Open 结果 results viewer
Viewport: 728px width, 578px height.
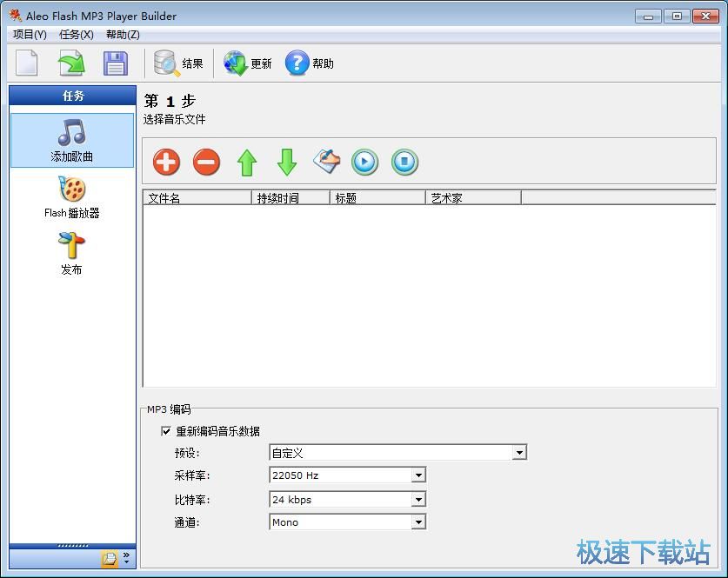coord(178,63)
